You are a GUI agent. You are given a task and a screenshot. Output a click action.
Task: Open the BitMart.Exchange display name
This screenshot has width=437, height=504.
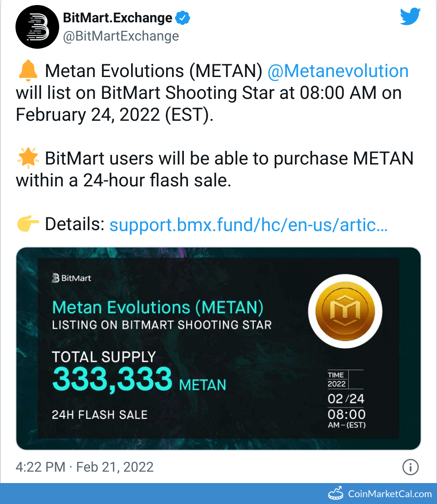tap(117, 18)
